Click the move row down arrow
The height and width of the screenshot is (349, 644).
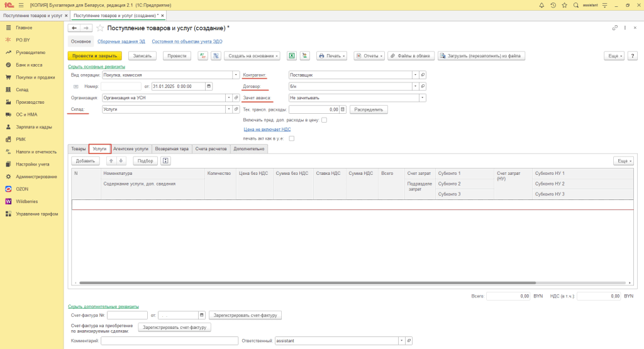tap(122, 160)
